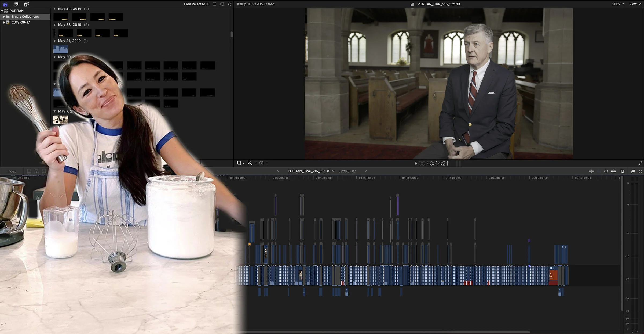Viewport: 644px width, 334px height.
Task: Select the May 21, 2019 audio clip thumbnail
Action: [x=61, y=49]
